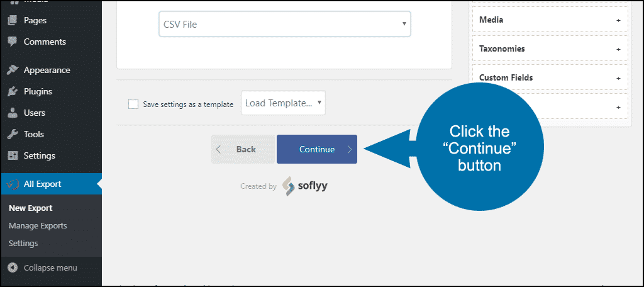644x287 pixels.
Task: Select the Tools wrench icon
Action: pyautogui.click(x=13, y=134)
